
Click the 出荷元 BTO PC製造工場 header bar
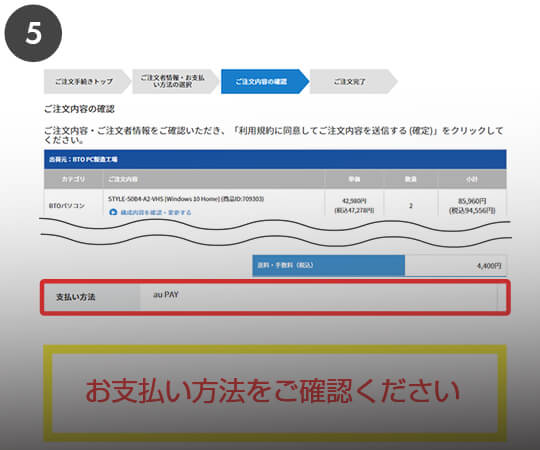[275, 159]
